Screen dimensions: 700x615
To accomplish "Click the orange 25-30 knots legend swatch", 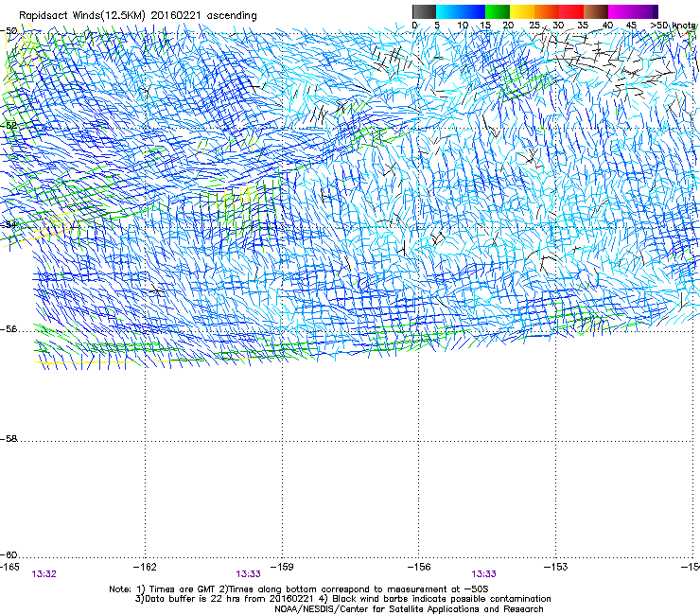I will [x=547, y=11].
